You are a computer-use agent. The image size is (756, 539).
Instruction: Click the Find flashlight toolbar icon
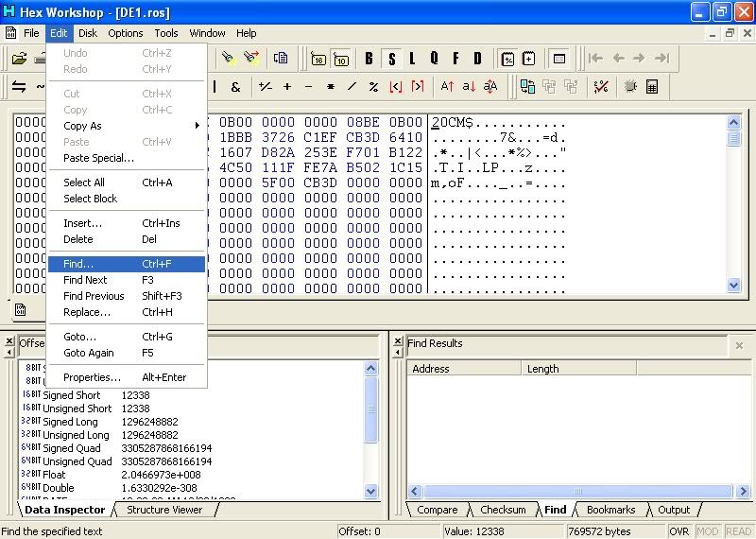(228, 59)
